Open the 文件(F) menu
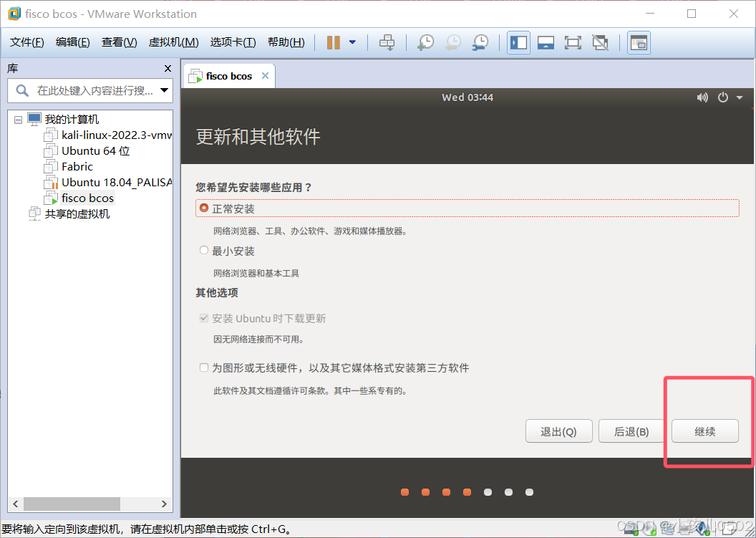756x538 pixels. [27, 42]
